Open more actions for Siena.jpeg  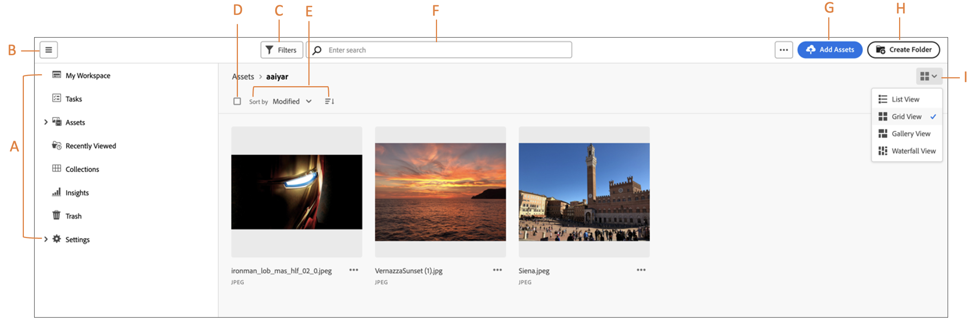coord(641,270)
